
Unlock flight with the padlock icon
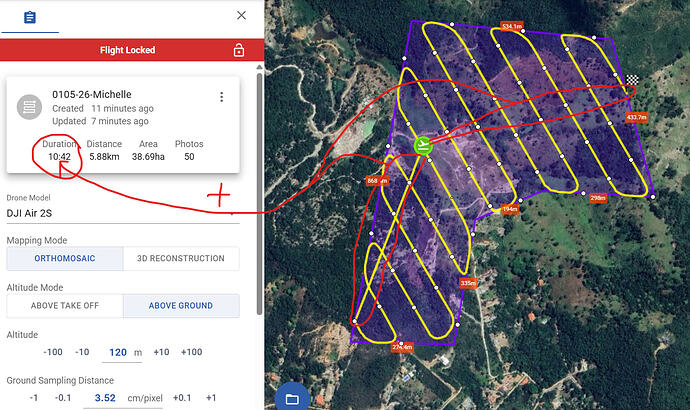point(238,50)
